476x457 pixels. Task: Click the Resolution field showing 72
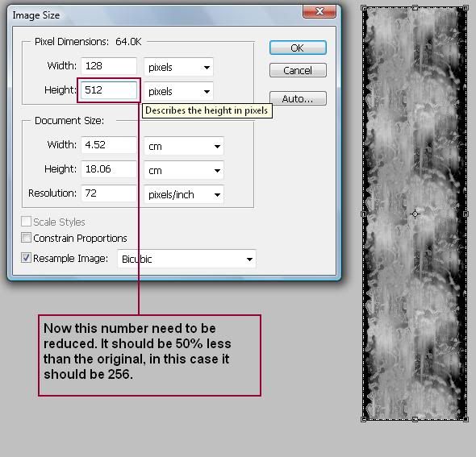(109, 193)
